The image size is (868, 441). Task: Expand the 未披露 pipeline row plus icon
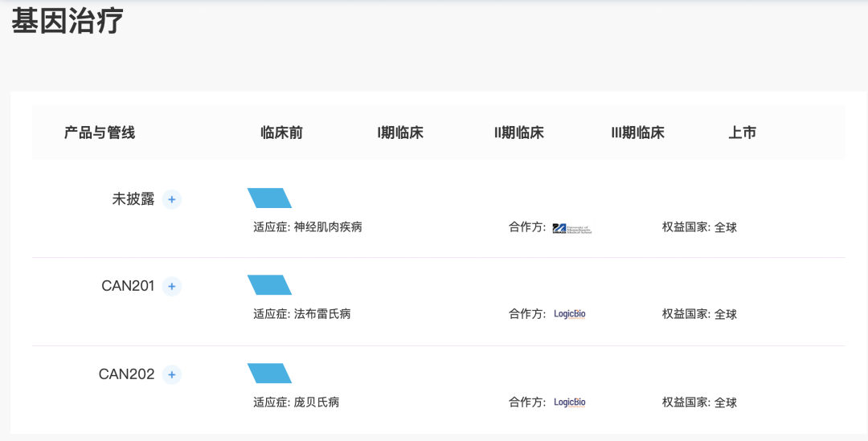tap(172, 199)
